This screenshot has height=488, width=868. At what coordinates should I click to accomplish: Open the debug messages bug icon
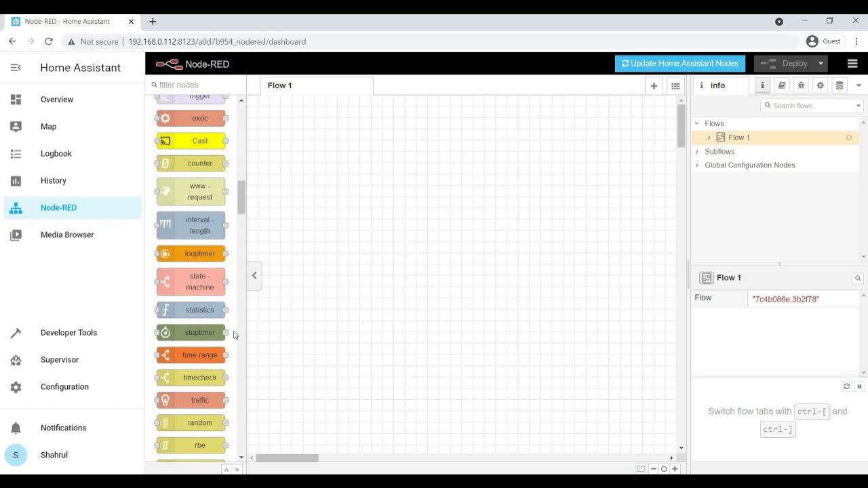(x=801, y=85)
